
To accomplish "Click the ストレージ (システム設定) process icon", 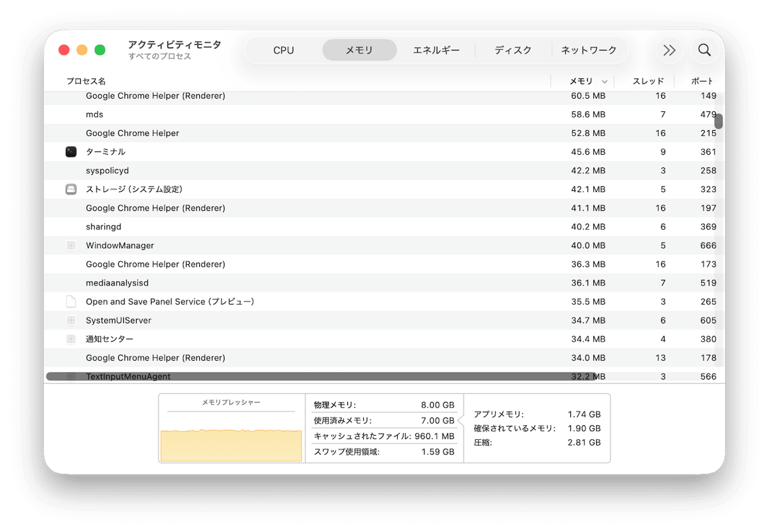I will [x=71, y=189].
